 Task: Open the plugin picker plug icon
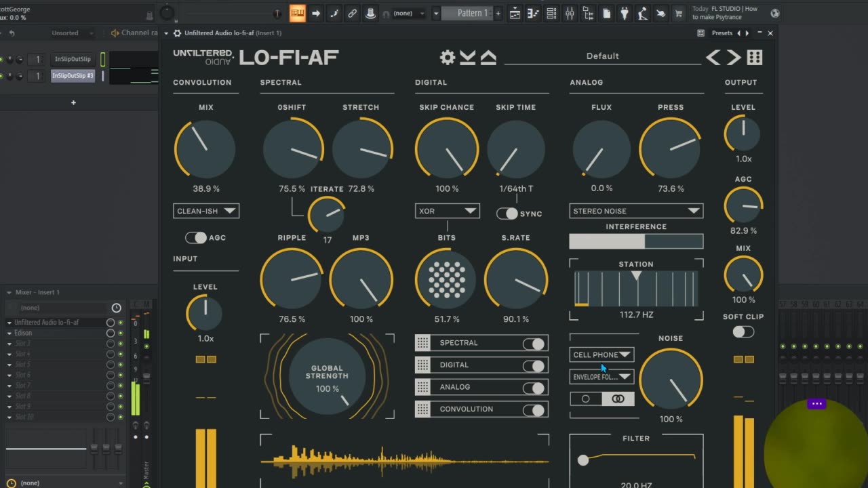625,13
